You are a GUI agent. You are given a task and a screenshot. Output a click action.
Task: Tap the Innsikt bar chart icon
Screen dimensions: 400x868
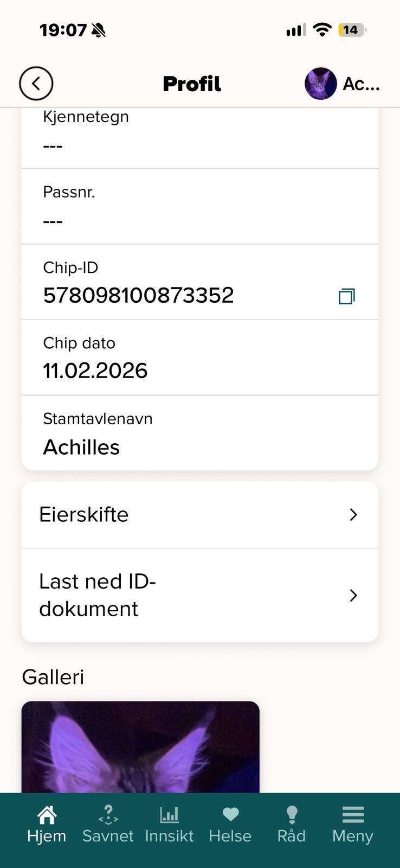[x=169, y=814]
